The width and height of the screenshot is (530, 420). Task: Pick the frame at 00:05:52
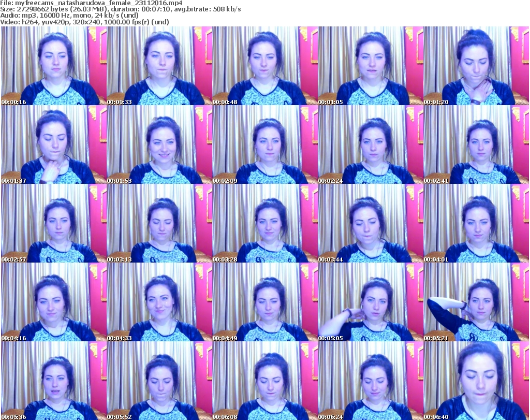[x=159, y=381]
